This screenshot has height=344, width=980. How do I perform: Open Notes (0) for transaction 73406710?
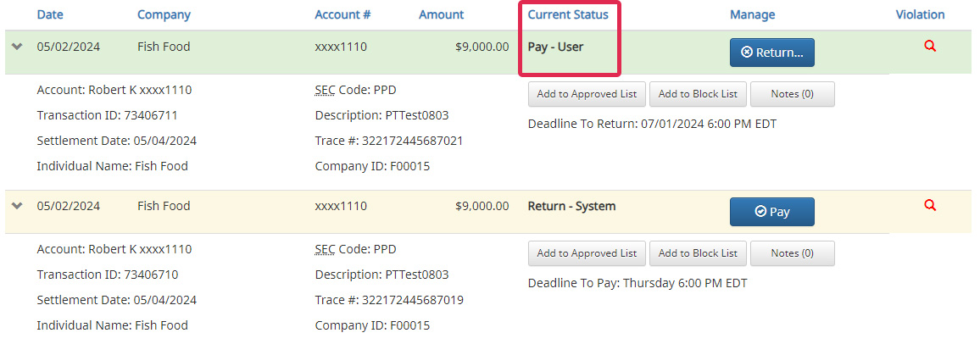(792, 253)
